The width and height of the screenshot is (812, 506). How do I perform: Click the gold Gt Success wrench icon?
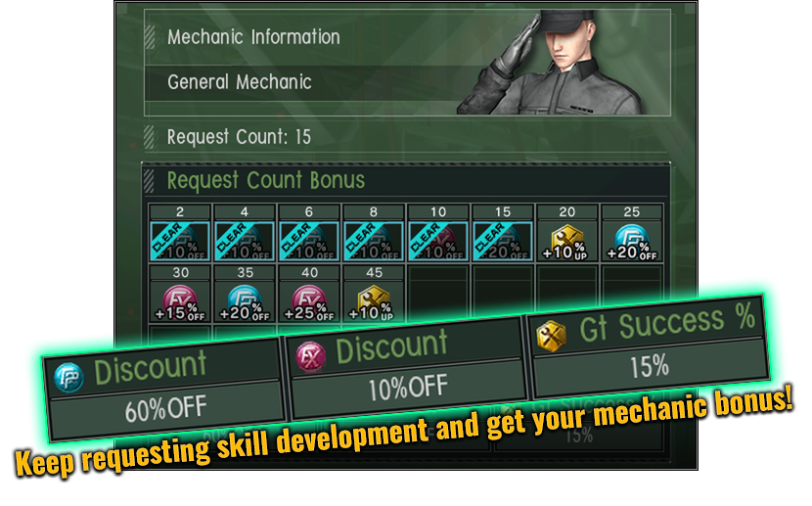point(551,337)
